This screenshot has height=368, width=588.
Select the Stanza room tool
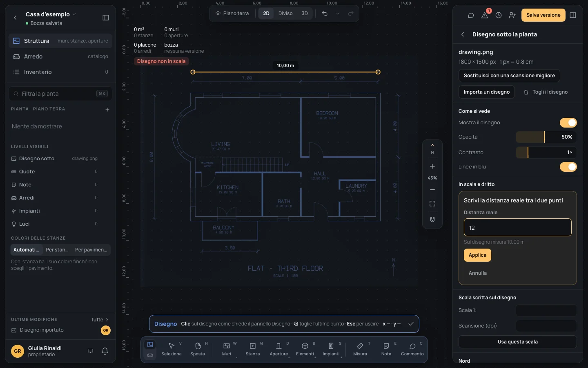[x=253, y=349]
